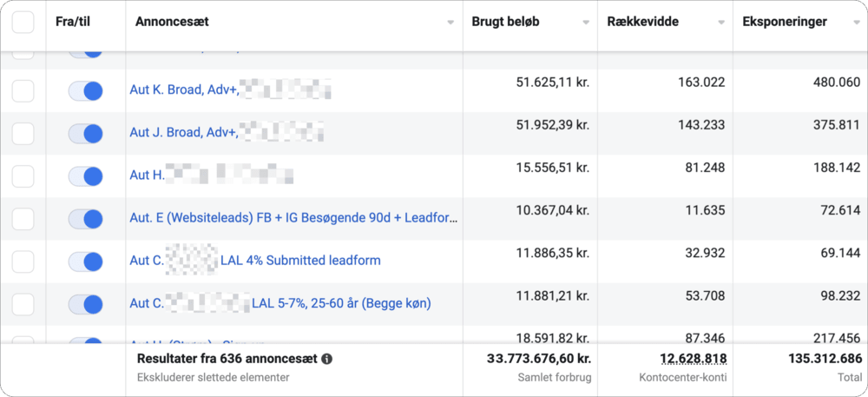The image size is (868, 397).
Task: Select checkbox for Aut K. Broad row
Action: (x=23, y=89)
